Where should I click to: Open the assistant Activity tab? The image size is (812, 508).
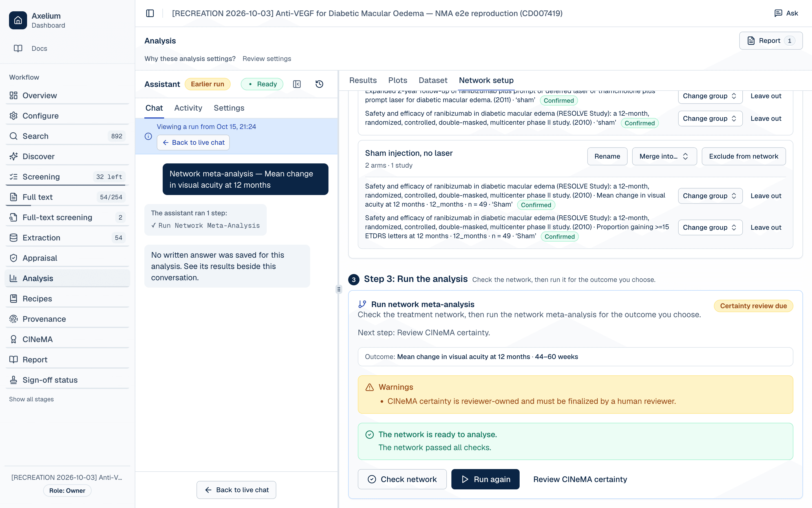tap(188, 108)
